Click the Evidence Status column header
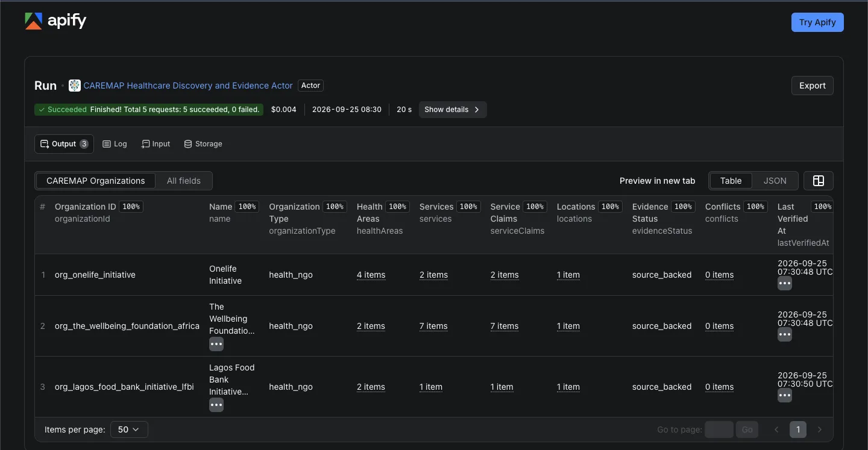868x450 pixels. pos(664,219)
